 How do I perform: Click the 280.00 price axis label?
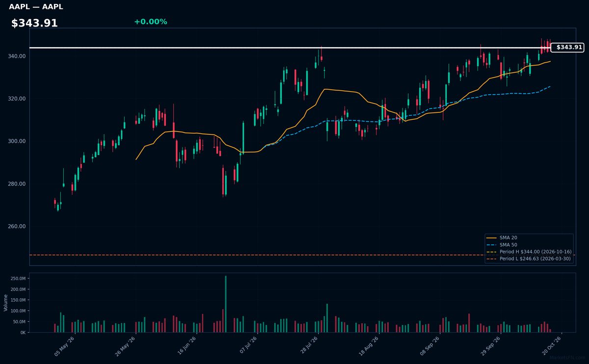(x=17, y=184)
